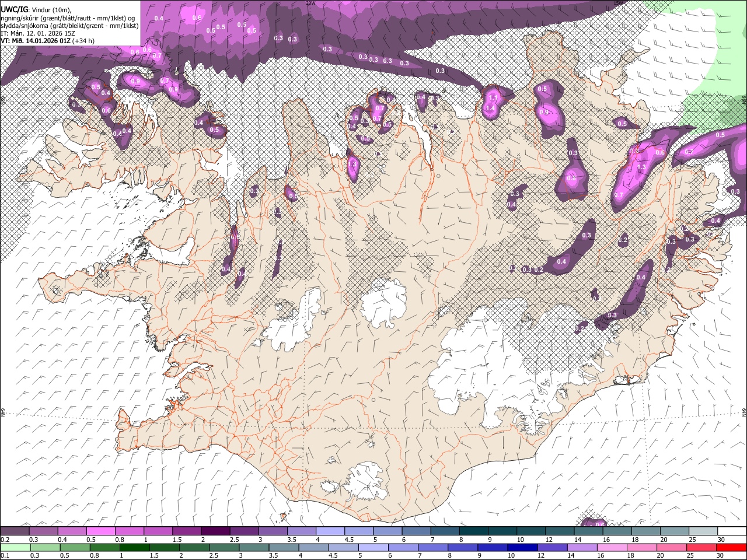The image size is (747, 560).
Task: Select bottom legend swatch between 0.1 and 0.3
Action: tap(15, 547)
